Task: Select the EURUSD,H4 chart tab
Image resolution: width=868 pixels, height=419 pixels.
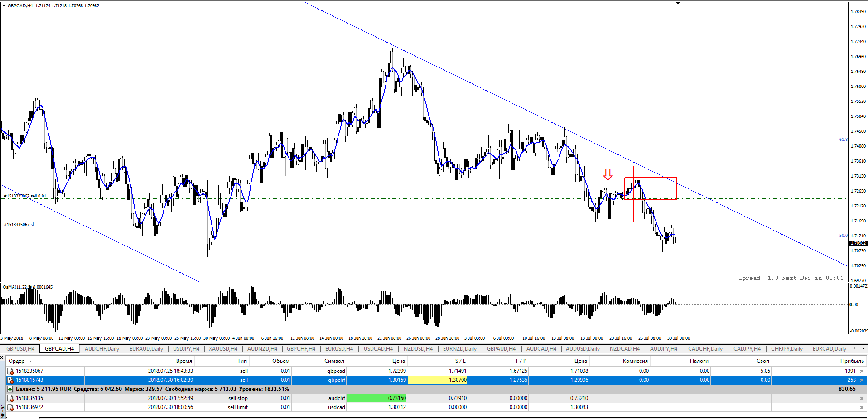Action: [x=339, y=349]
